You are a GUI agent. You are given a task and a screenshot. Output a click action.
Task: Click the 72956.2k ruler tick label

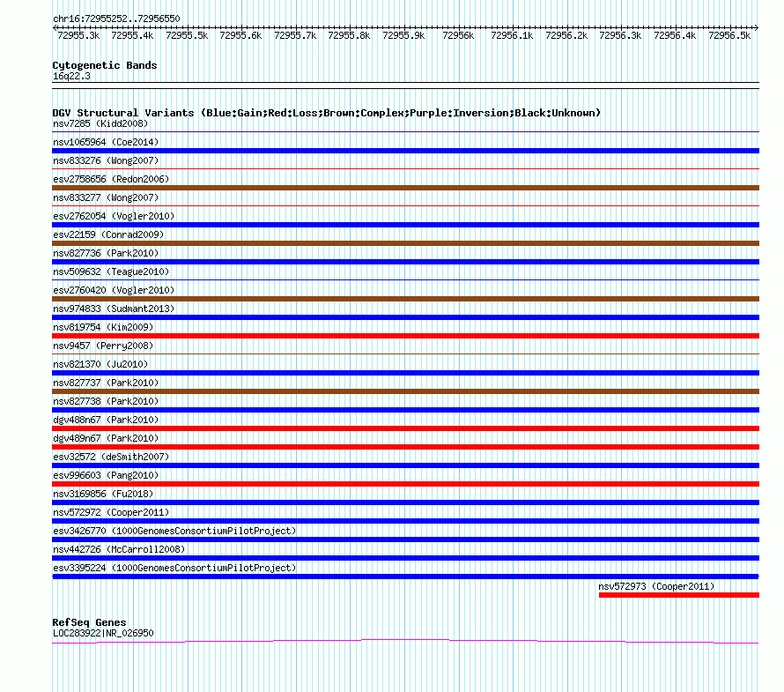point(566,35)
